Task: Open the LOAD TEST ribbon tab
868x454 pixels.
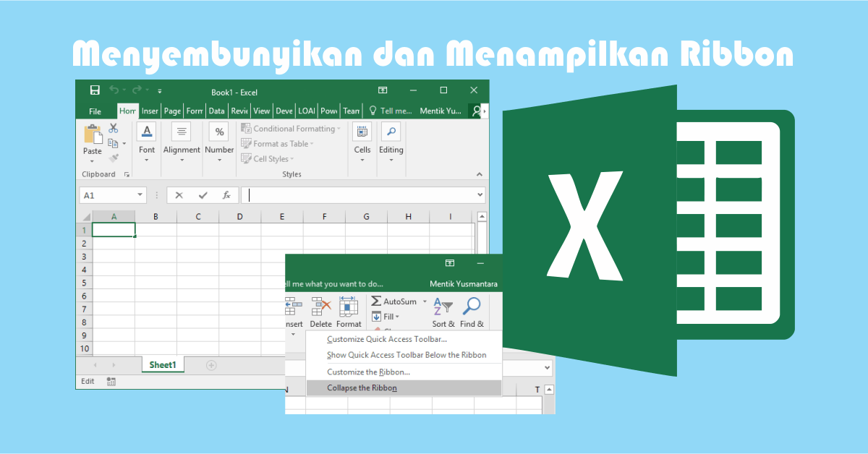Action: coord(307,111)
